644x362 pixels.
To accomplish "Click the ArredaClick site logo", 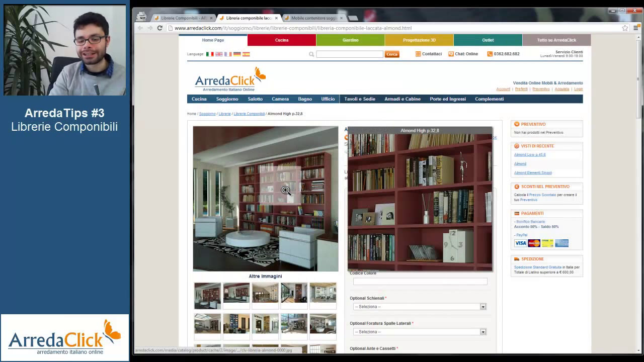I will 230,79.
